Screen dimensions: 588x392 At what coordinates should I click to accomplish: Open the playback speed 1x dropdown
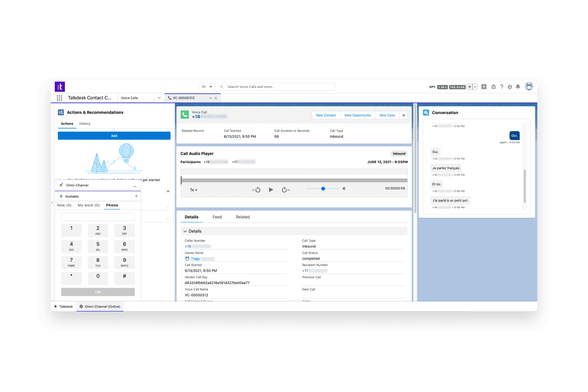(x=193, y=190)
